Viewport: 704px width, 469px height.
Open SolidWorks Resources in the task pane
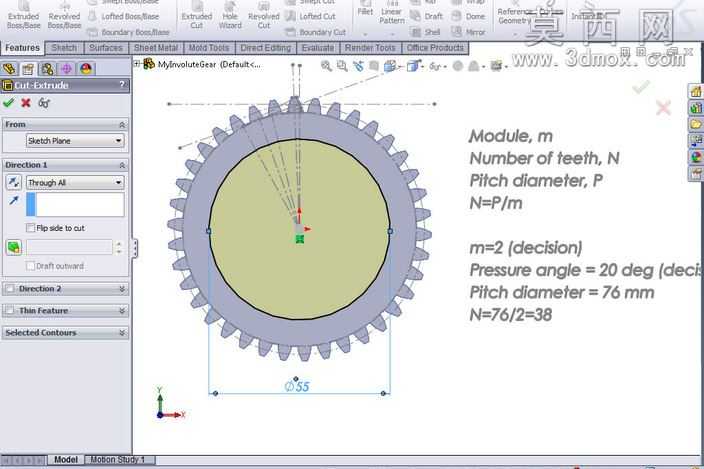pos(696,92)
